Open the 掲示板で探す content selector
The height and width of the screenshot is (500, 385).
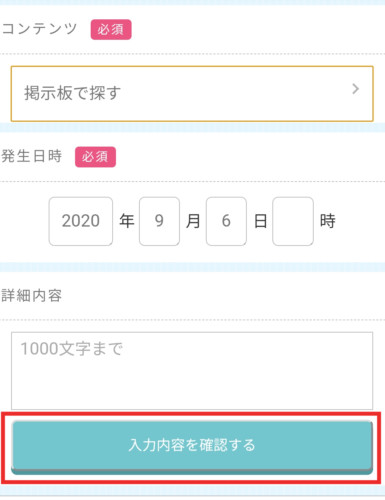click(x=192, y=94)
